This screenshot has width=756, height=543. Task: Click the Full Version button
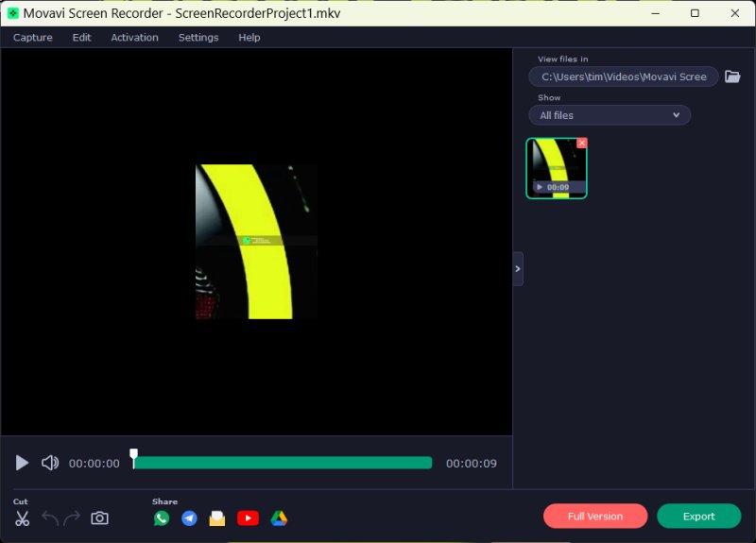(x=595, y=517)
